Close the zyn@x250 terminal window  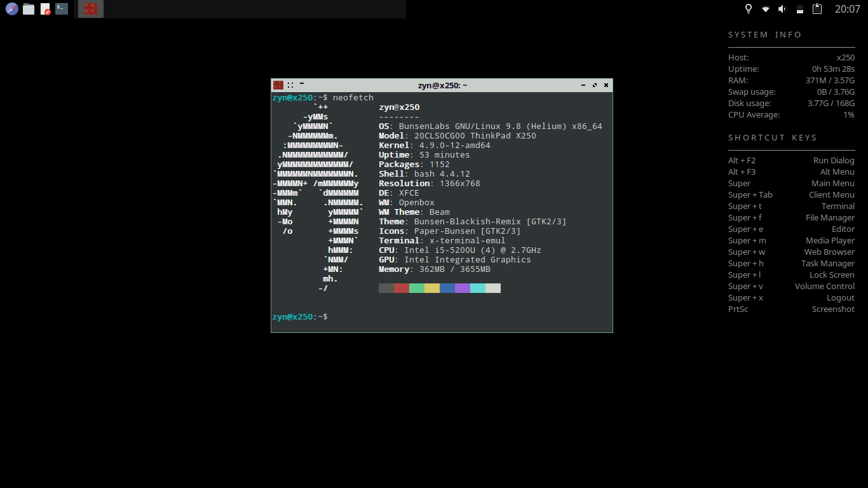606,85
